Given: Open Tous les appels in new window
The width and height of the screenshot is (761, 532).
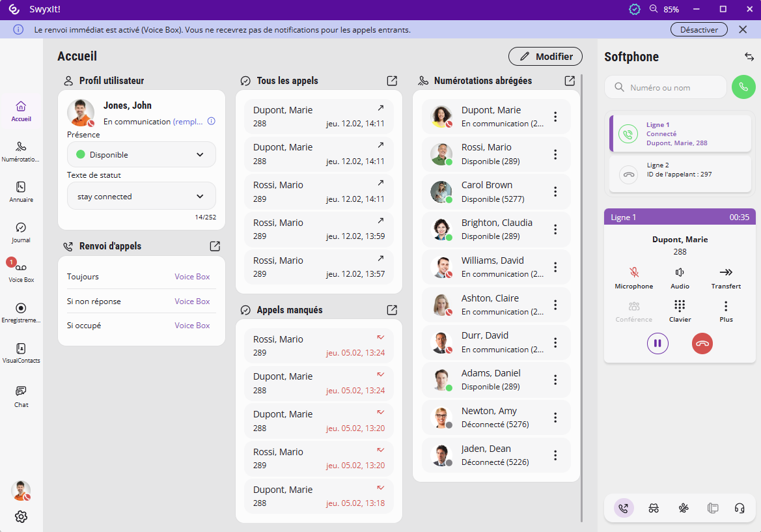Looking at the screenshot, I should 392,81.
